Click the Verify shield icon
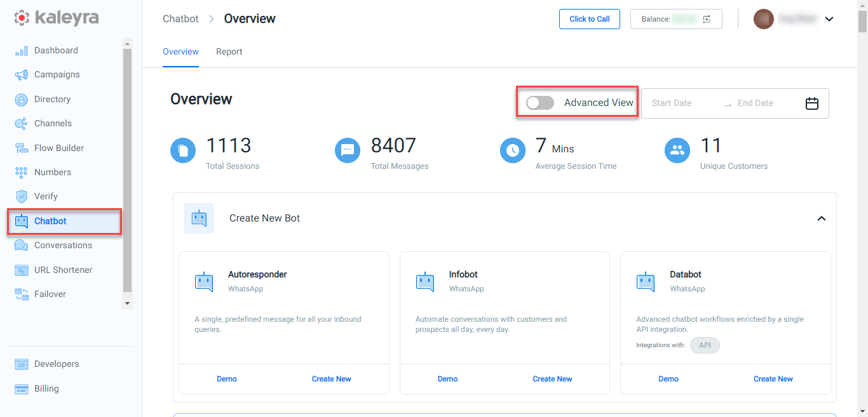The width and height of the screenshot is (868, 417). click(x=22, y=197)
